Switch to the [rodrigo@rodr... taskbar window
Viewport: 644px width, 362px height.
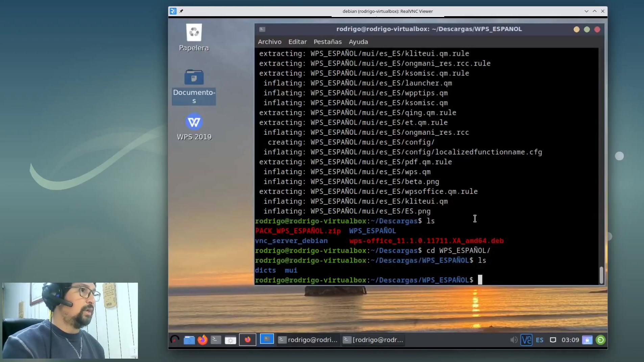pyautogui.click(x=373, y=340)
